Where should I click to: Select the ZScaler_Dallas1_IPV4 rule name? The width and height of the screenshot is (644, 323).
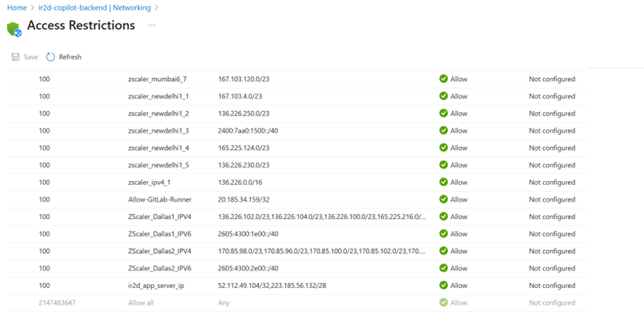tap(160, 217)
